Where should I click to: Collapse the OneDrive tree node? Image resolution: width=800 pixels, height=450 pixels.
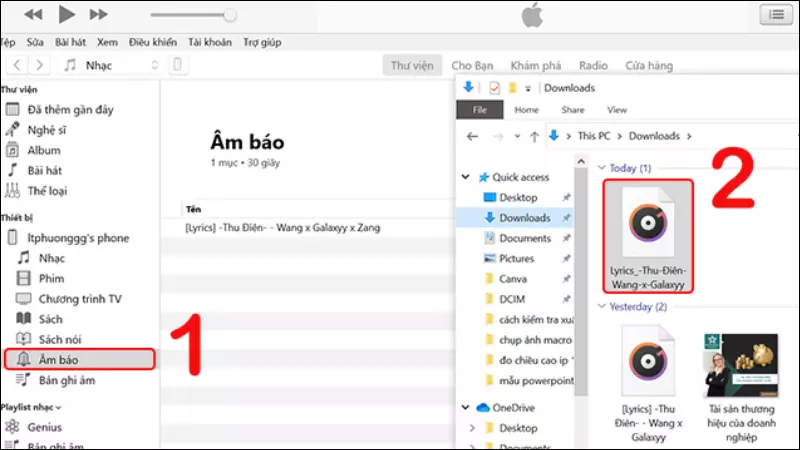465,408
